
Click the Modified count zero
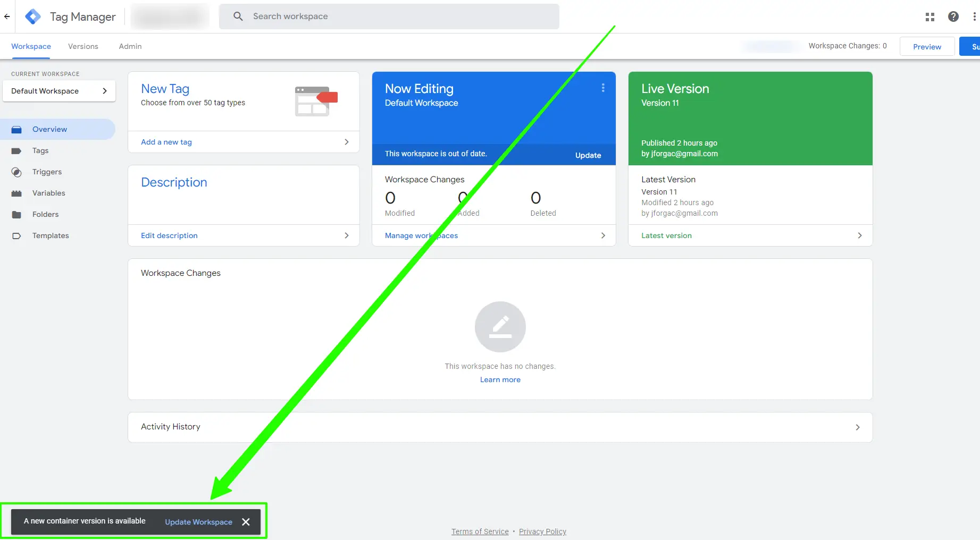[x=390, y=198]
